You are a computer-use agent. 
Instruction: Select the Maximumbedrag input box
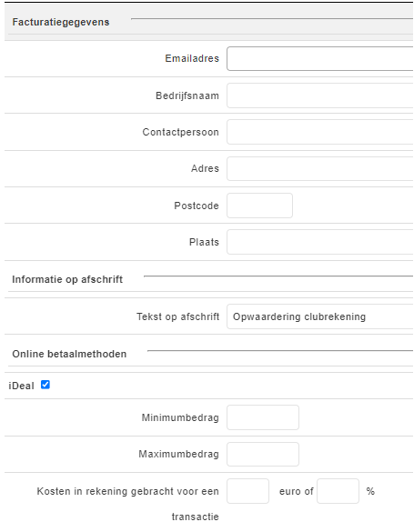(263, 454)
